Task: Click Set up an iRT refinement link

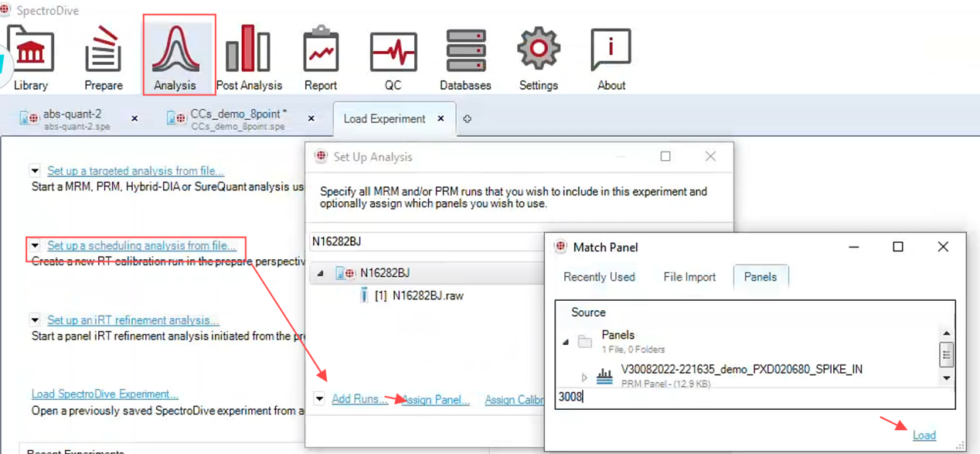Action: tap(133, 320)
